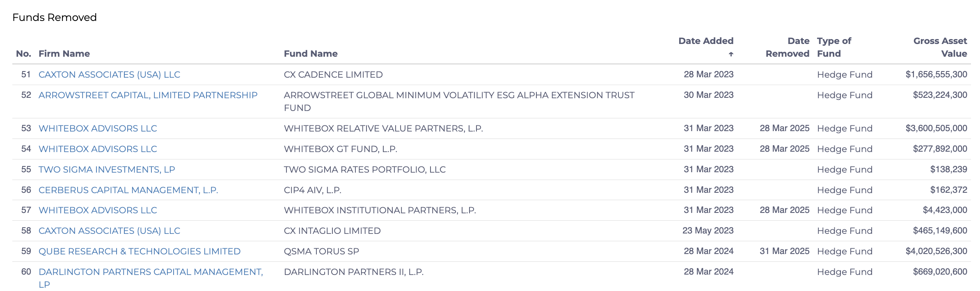Viewport: 980px width, 291px height.
Task: Open Two Sigma Investments, LP link
Action: 107,170
